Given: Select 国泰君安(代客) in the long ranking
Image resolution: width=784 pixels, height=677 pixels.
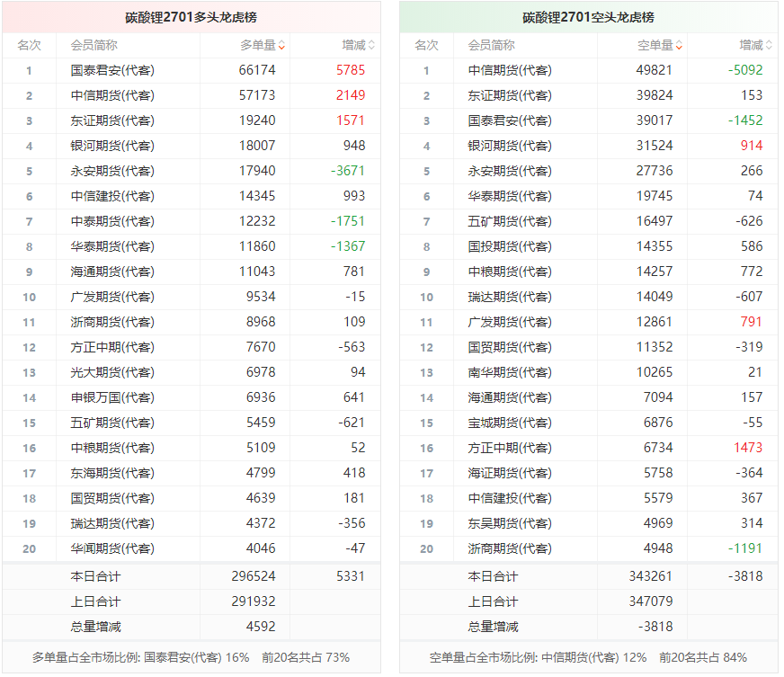Looking at the screenshot, I should [x=112, y=70].
